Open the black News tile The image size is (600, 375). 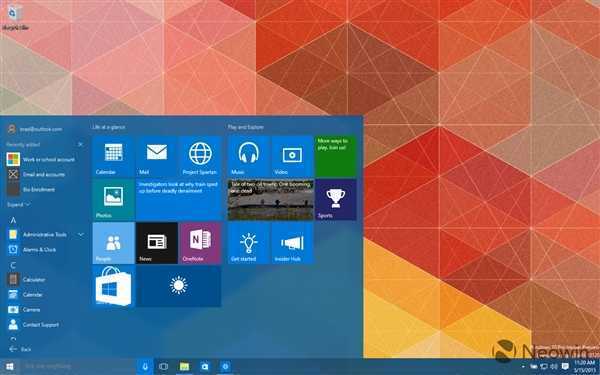[157, 243]
